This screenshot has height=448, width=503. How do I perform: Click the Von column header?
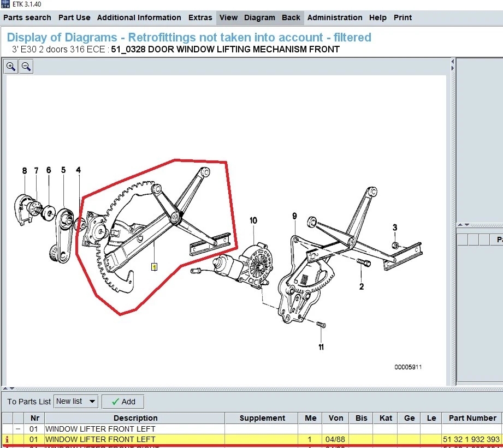click(x=335, y=418)
